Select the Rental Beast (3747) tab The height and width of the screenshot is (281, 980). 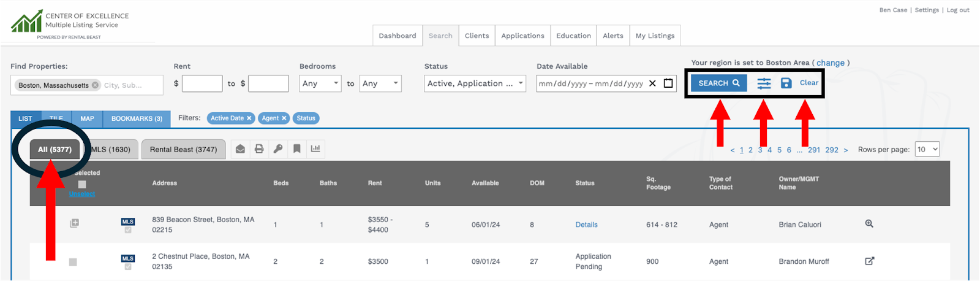(x=183, y=149)
